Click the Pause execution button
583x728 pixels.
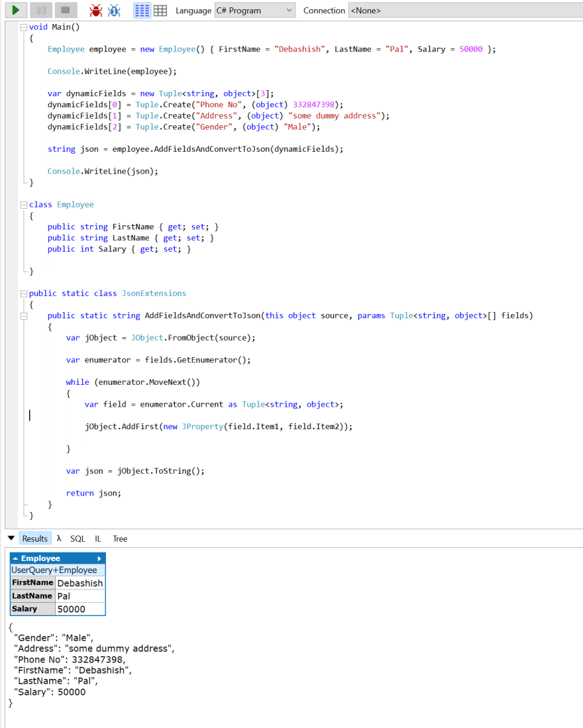click(x=41, y=10)
